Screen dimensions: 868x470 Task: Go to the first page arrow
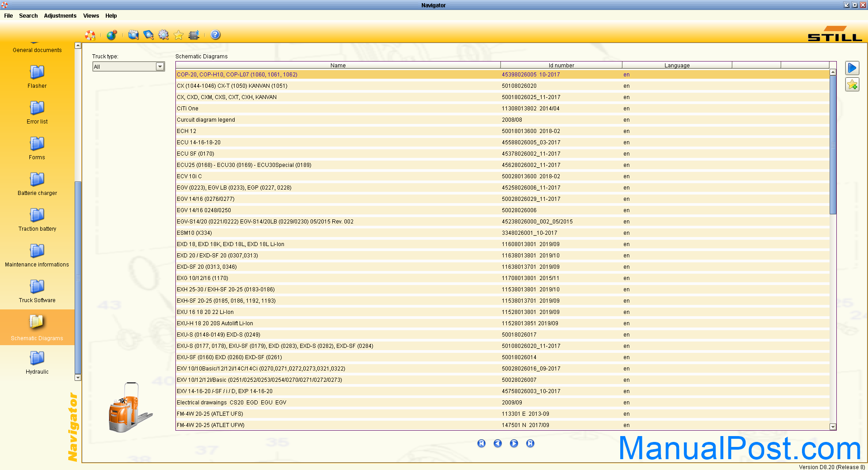(x=481, y=443)
